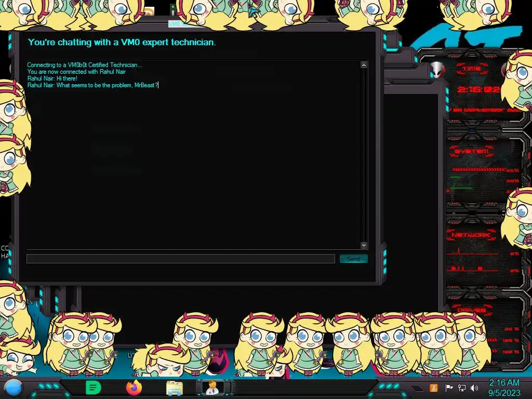Click the Alienware head icon in the widget

[x=437, y=70]
